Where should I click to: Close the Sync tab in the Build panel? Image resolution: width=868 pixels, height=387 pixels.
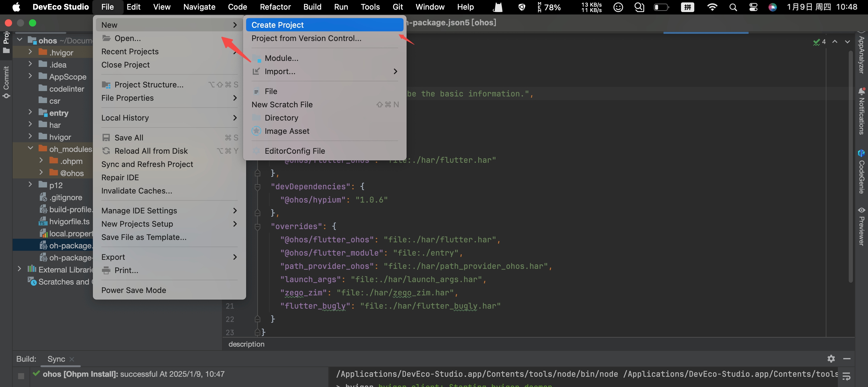72,359
